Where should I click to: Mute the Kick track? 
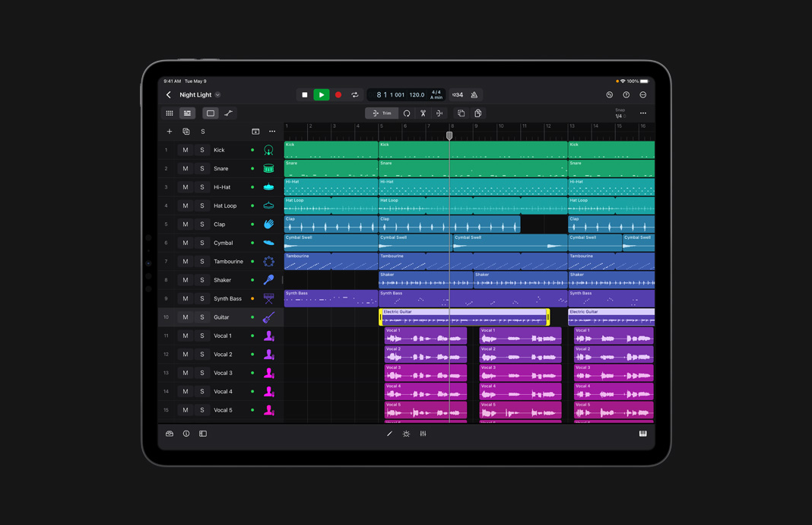(x=186, y=151)
